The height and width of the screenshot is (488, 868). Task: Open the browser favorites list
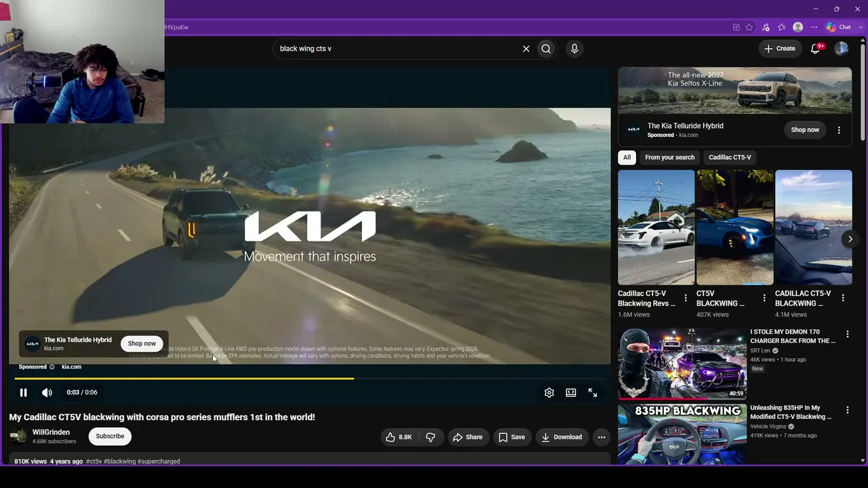(782, 27)
